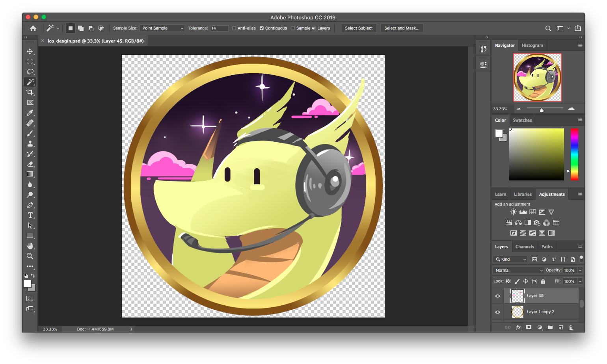
Task: Toggle lock position icon
Action: (525, 281)
